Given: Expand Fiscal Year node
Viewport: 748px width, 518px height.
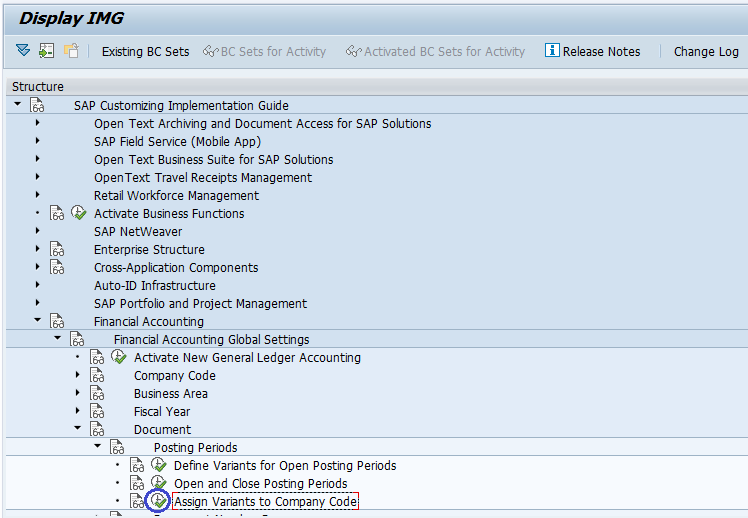Looking at the screenshot, I should pyautogui.click(x=77, y=411).
